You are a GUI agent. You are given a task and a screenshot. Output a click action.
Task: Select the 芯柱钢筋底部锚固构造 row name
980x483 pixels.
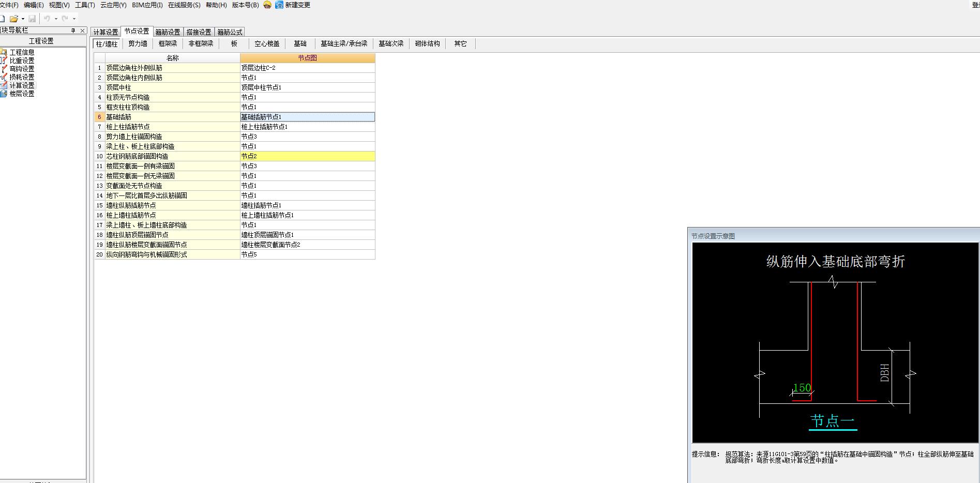[x=172, y=156]
